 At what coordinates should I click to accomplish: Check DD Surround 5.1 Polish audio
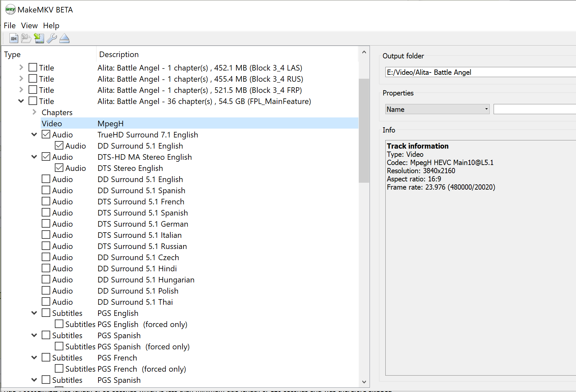click(46, 291)
